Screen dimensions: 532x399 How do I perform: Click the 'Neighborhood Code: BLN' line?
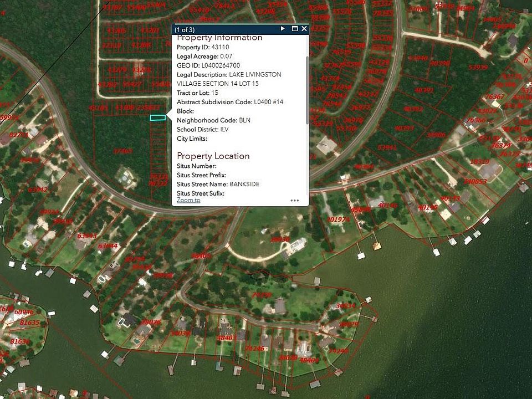214,120
